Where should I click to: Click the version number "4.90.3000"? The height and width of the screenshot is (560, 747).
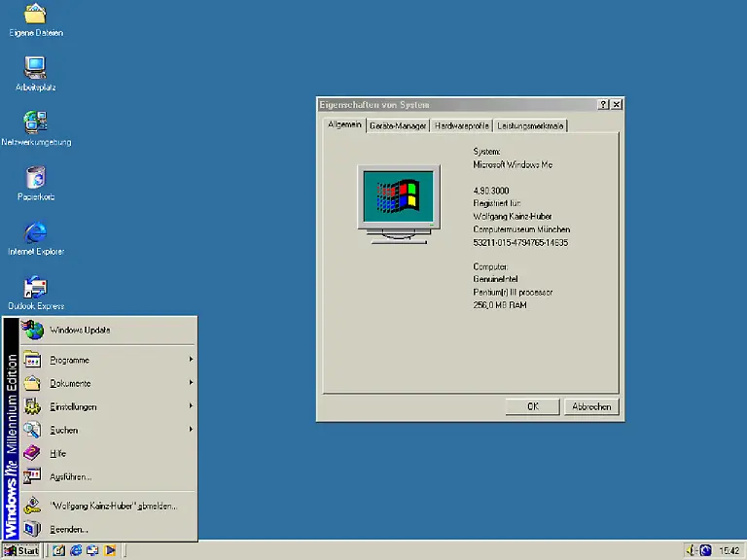coord(490,191)
